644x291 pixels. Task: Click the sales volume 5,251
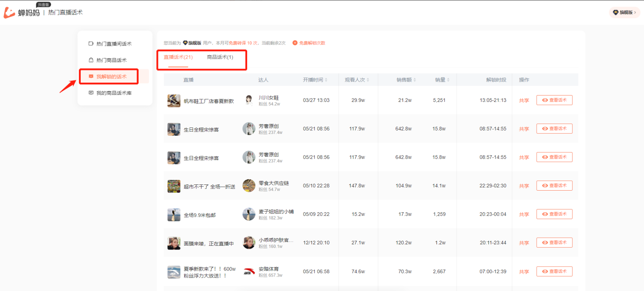click(x=439, y=100)
